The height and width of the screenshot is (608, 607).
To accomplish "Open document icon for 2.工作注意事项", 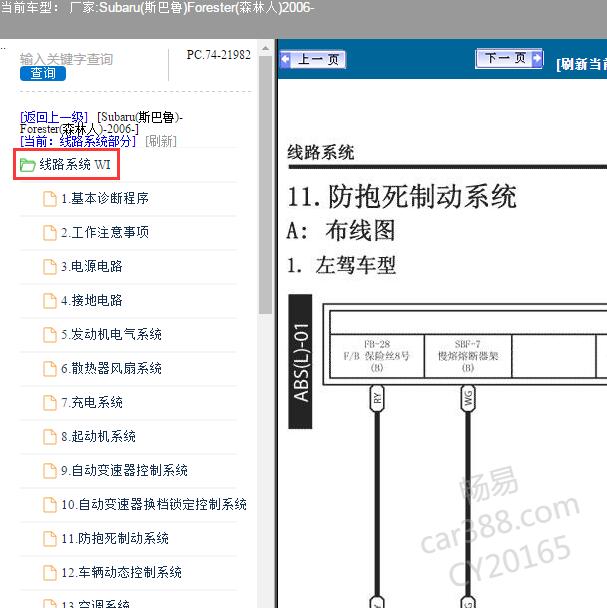I will [50, 233].
